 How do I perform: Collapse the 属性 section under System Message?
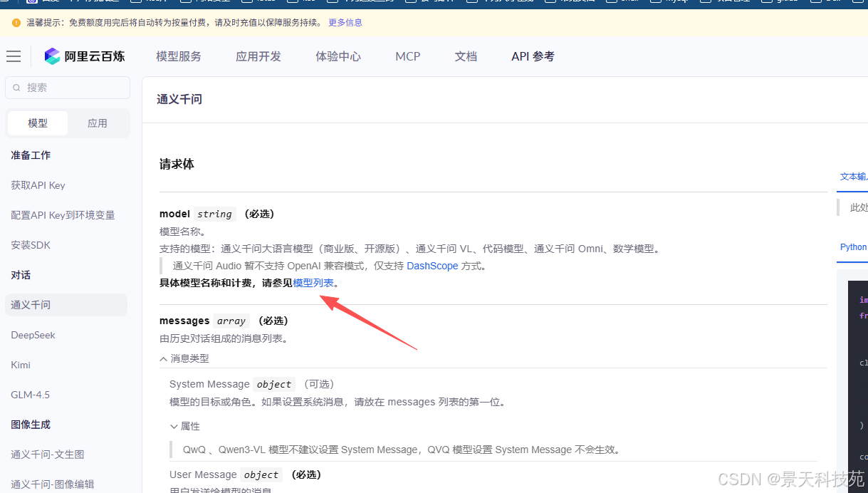(x=185, y=426)
